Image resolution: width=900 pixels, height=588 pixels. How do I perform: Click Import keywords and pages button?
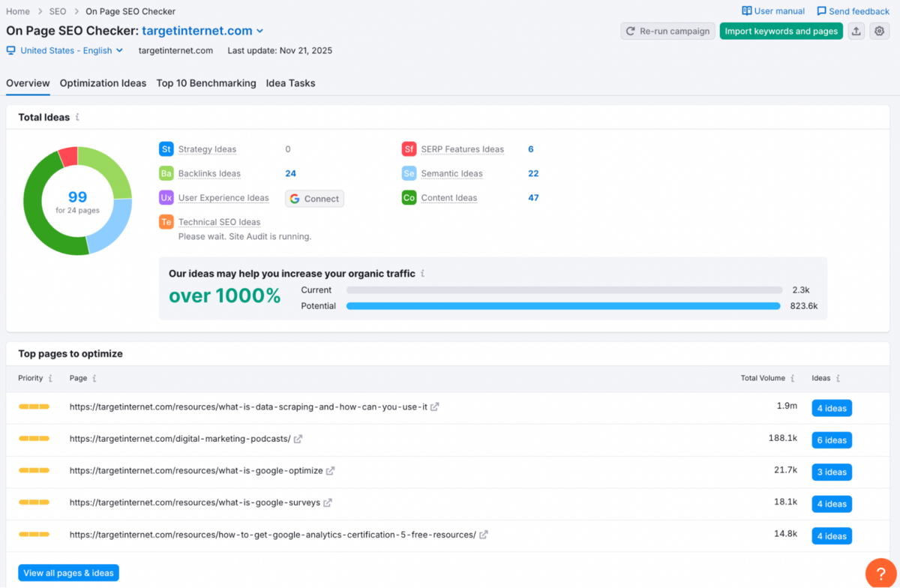(781, 31)
